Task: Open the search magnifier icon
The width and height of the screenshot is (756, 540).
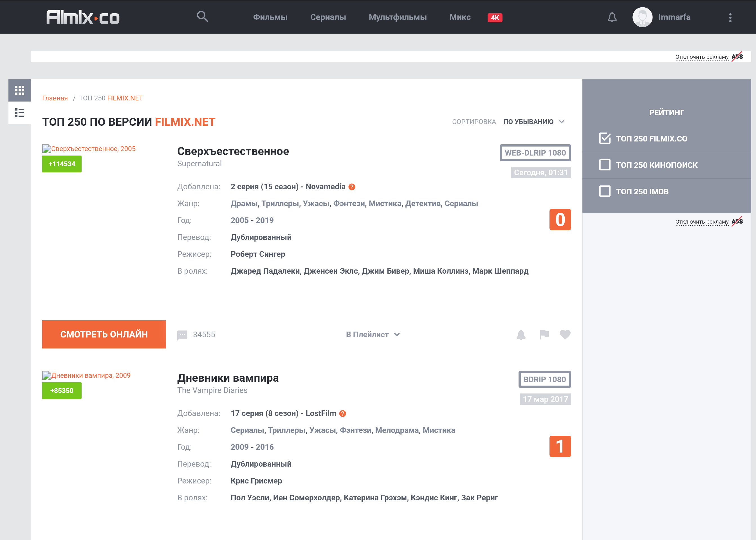Action: pos(202,16)
